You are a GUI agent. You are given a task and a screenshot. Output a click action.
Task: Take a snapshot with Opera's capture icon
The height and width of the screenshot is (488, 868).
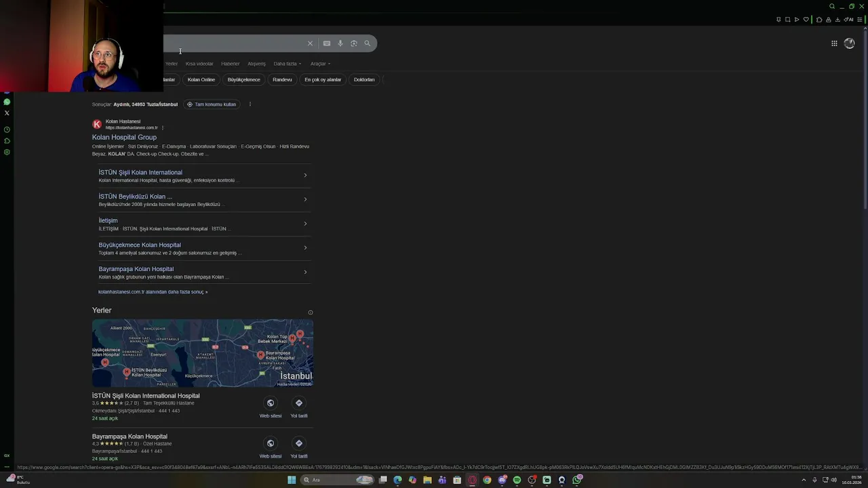[787, 20]
